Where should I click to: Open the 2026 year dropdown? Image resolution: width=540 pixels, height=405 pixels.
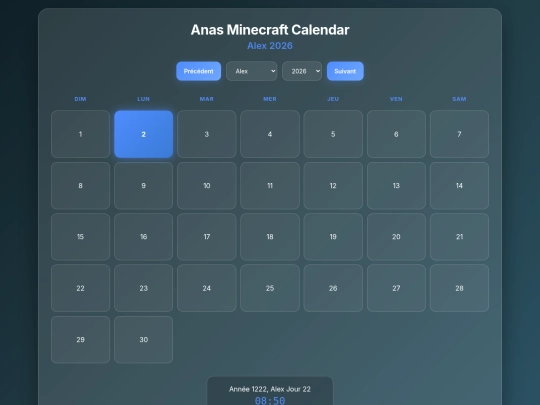coord(302,71)
